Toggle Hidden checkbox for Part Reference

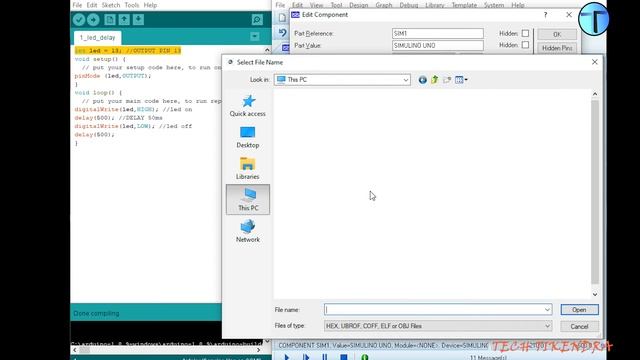(x=525, y=33)
